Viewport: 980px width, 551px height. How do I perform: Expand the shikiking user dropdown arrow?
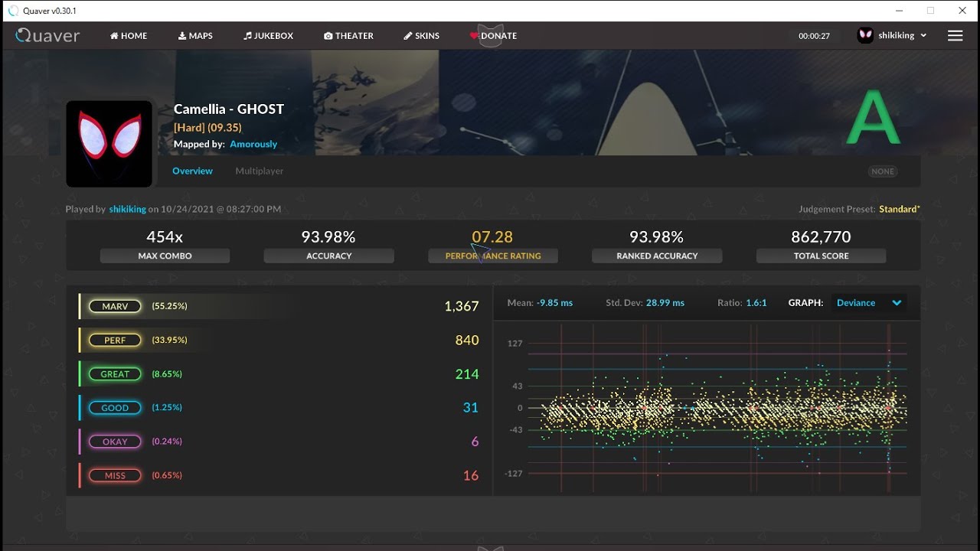pos(923,36)
